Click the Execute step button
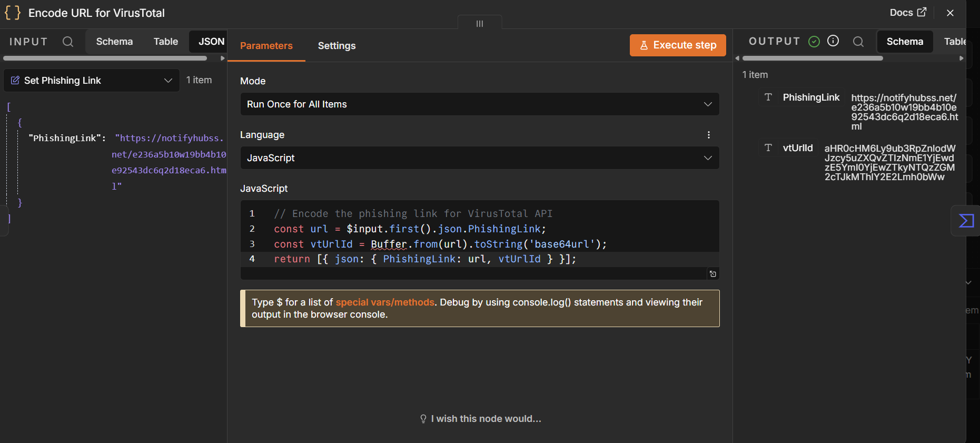980x443 pixels. (x=678, y=45)
